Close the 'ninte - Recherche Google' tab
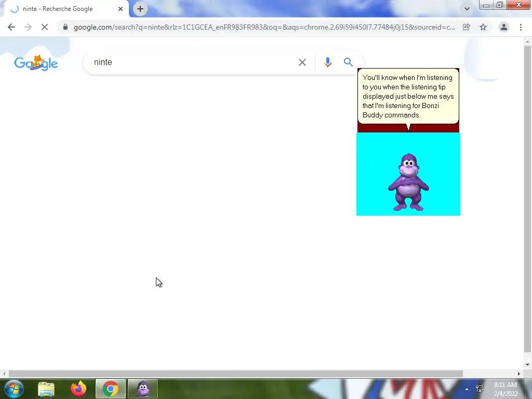 pos(121,9)
